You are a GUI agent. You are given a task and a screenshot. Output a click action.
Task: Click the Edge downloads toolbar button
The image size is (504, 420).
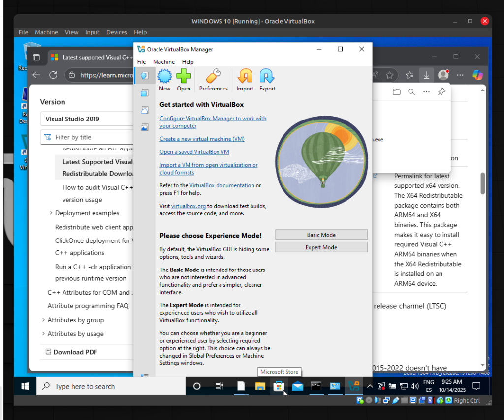click(x=426, y=75)
